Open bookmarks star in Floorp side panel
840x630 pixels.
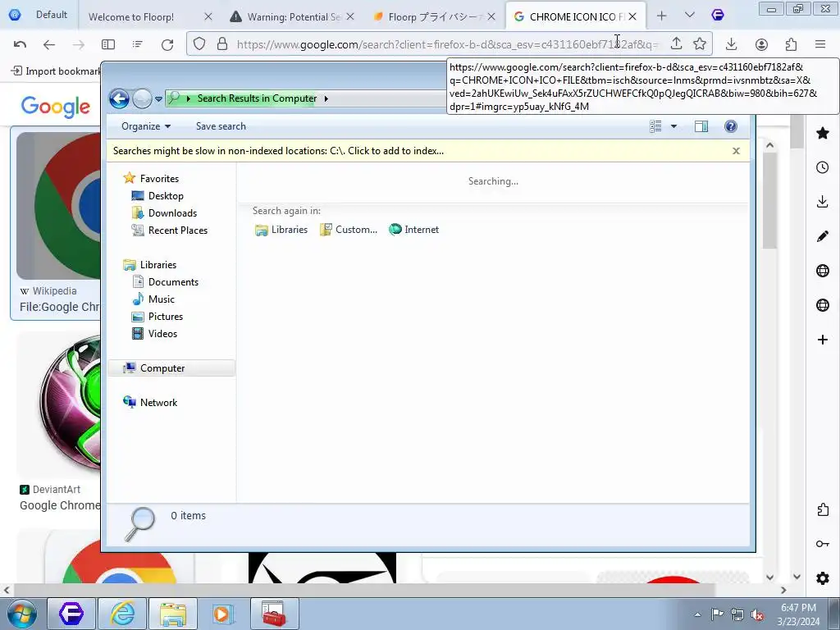(823, 133)
